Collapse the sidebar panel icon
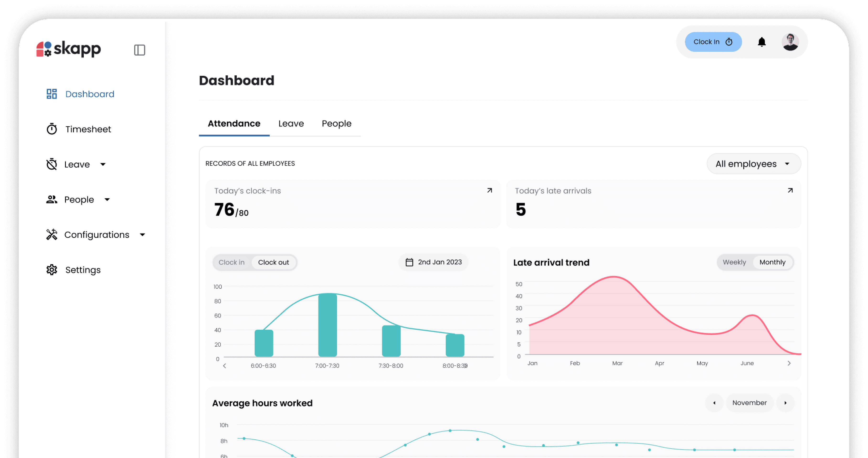 (139, 50)
